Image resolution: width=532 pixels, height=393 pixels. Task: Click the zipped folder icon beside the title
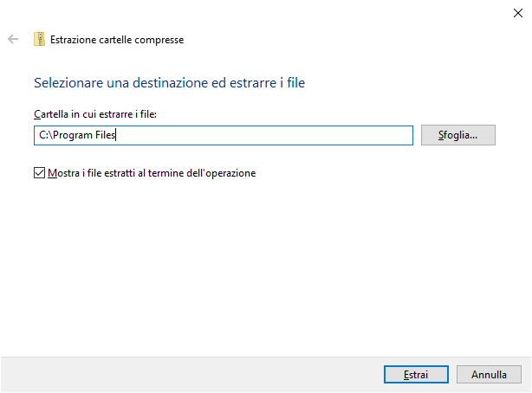pyautogui.click(x=39, y=39)
